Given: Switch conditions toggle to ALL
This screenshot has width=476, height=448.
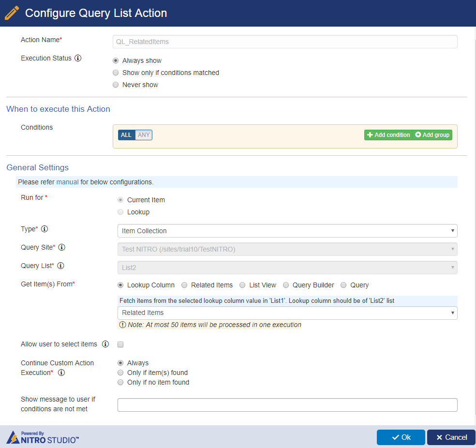Looking at the screenshot, I should (x=126, y=135).
